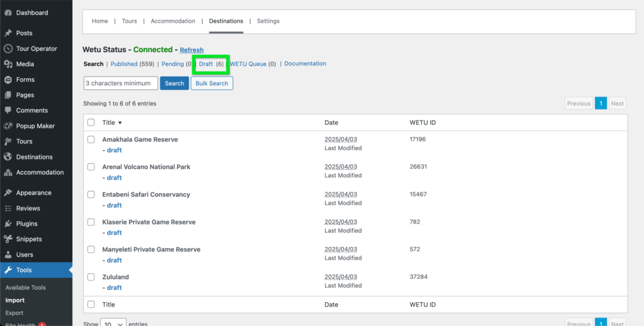Tick the select-all checkbox in table footer
The width and height of the screenshot is (644, 326).
(91, 304)
